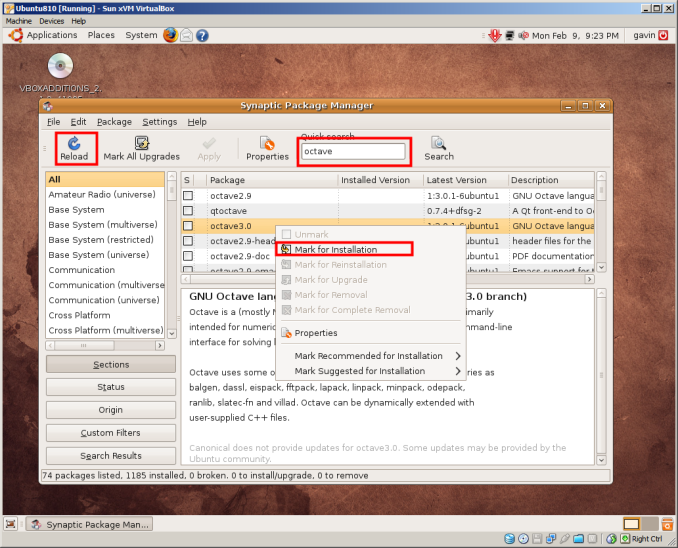678x548 pixels.
Task: Open the VBOXADDITIONS CD desktop icon
Action: [60, 66]
